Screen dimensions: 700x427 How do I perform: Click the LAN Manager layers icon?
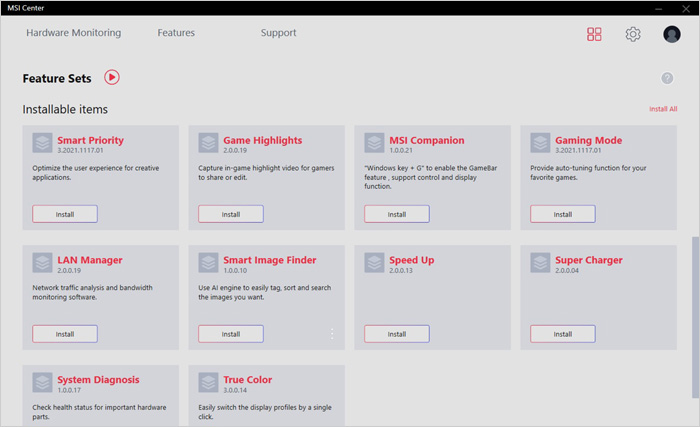click(x=42, y=263)
